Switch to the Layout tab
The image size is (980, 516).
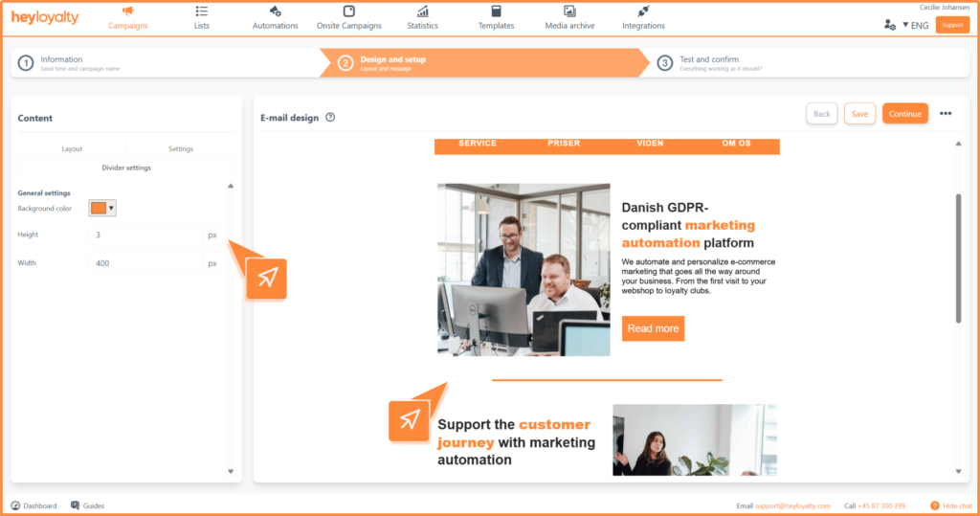72,148
